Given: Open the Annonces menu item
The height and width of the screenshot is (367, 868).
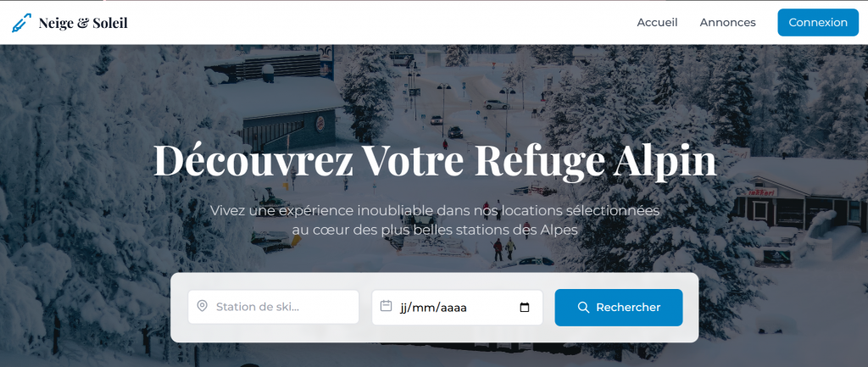Looking at the screenshot, I should [x=727, y=23].
